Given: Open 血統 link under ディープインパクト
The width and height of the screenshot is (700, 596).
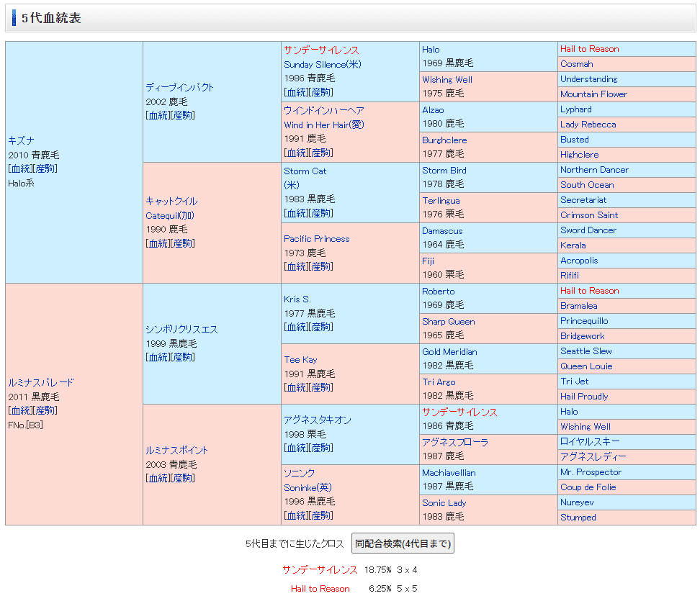Looking at the screenshot, I should (x=158, y=116).
